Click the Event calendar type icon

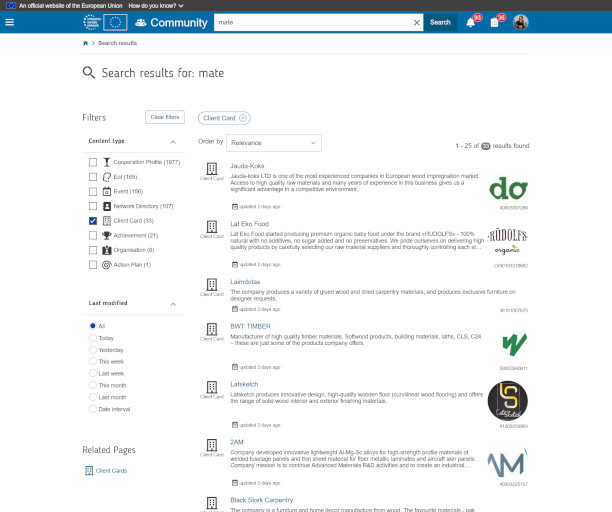coord(107,191)
